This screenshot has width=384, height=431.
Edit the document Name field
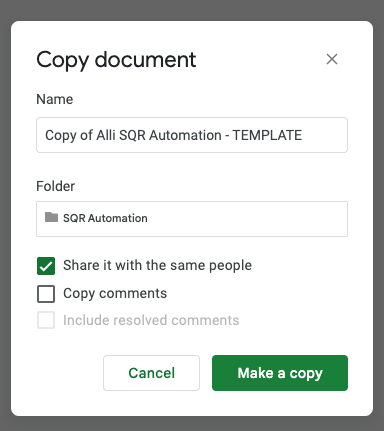[x=192, y=135]
